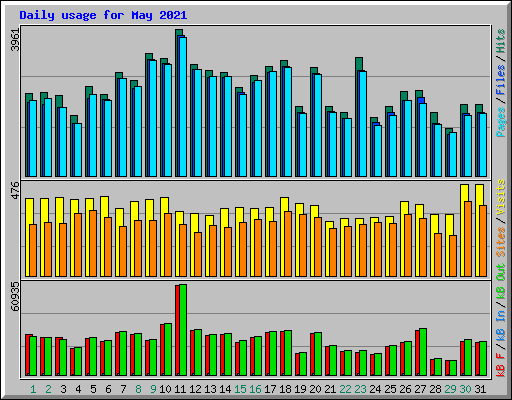Click day 18 on the x-axis

coord(285,389)
